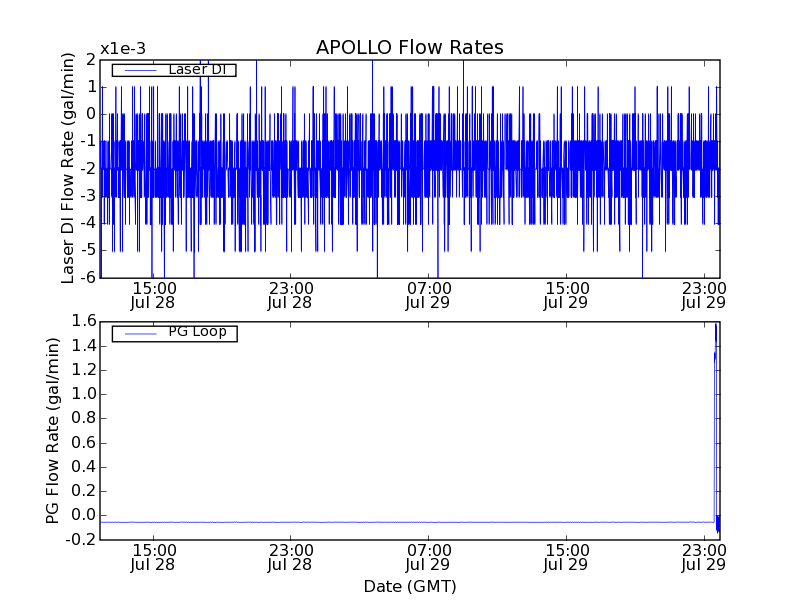Screen dimensions: 800x600
Task: Click the '0.8' y-tick on PG plot
Action: pos(84,418)
